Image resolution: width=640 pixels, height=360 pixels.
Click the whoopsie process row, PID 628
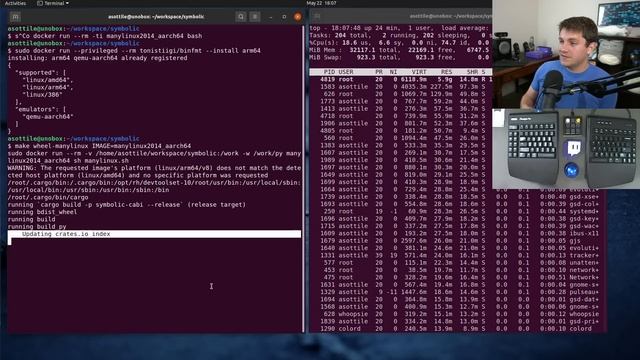[455, 314]
